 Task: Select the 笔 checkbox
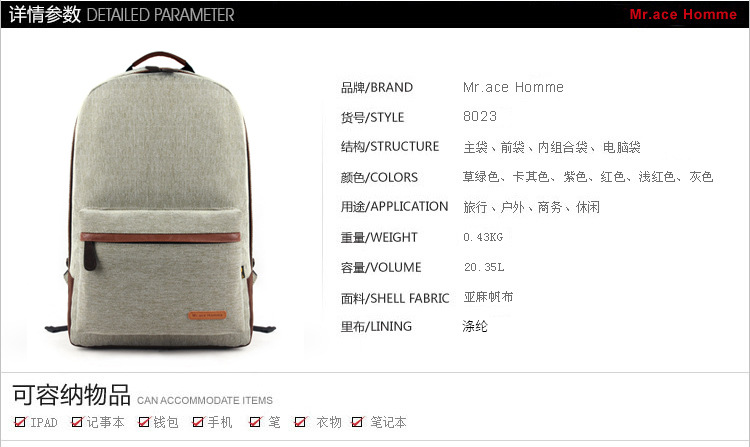point(255,422)
